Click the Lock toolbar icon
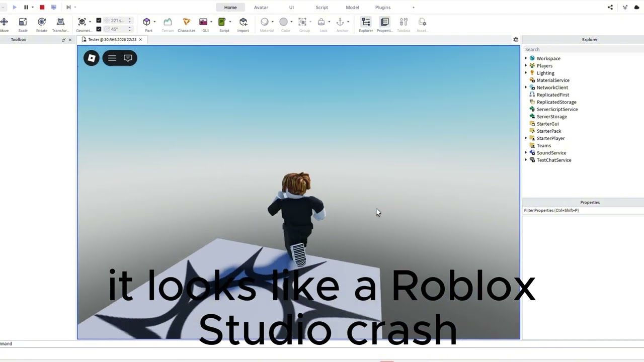 pyautogui.click(x=321, y=22)
